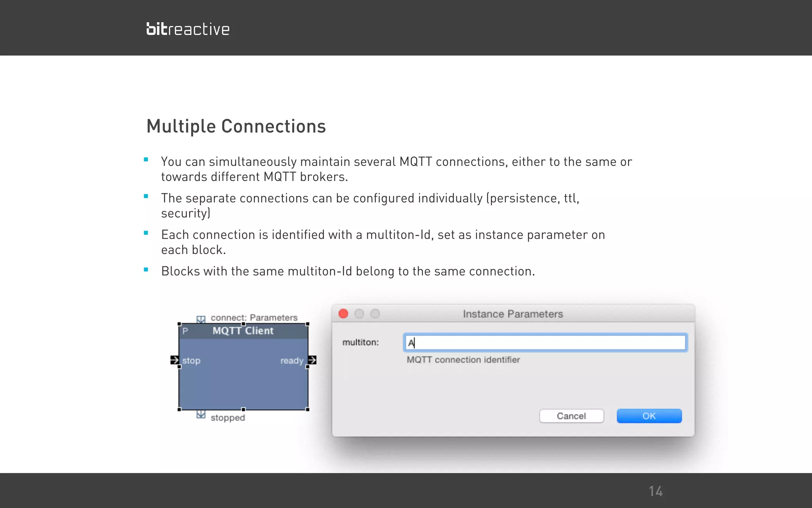
Task: Click the stop input pin arrow icon
Action: click(x=174, y=360)
